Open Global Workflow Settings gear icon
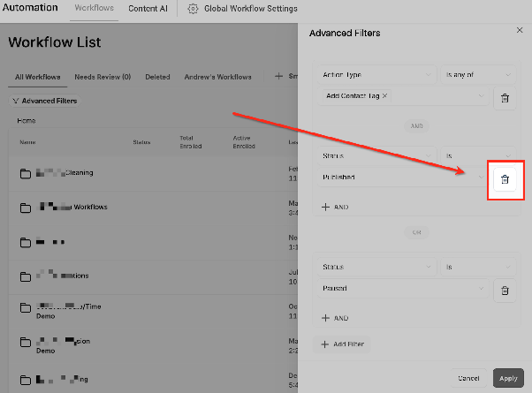The width and height of the screenshot is (532, 393). [193, 9]
